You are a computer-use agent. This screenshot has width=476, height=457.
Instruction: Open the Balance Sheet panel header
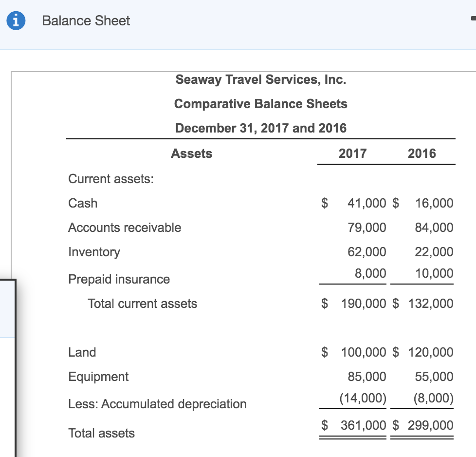(x=86, y=21)
